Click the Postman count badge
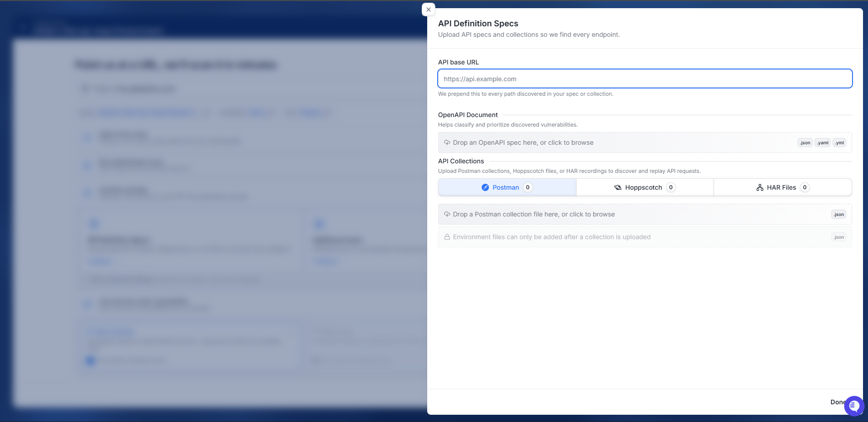 (528, 187)
